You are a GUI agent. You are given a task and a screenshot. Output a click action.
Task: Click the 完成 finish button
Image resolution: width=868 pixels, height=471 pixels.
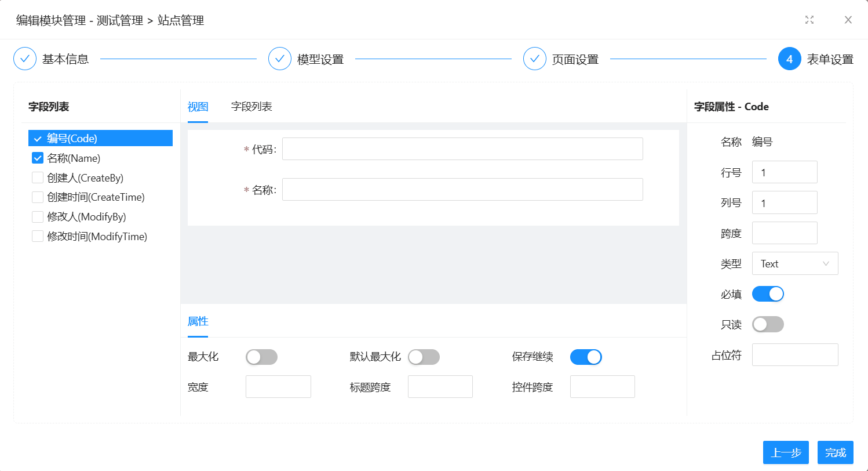pos(835,452)
